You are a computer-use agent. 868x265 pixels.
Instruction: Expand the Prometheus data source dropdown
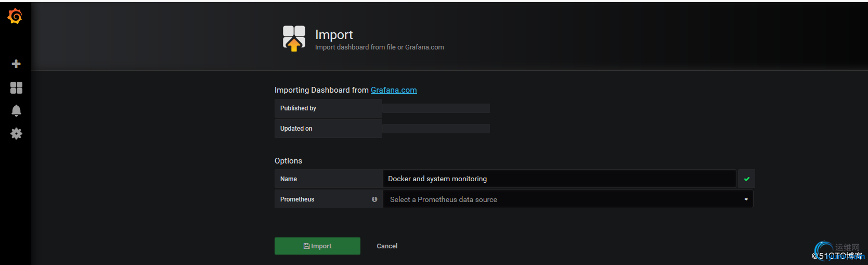(568, 199)
